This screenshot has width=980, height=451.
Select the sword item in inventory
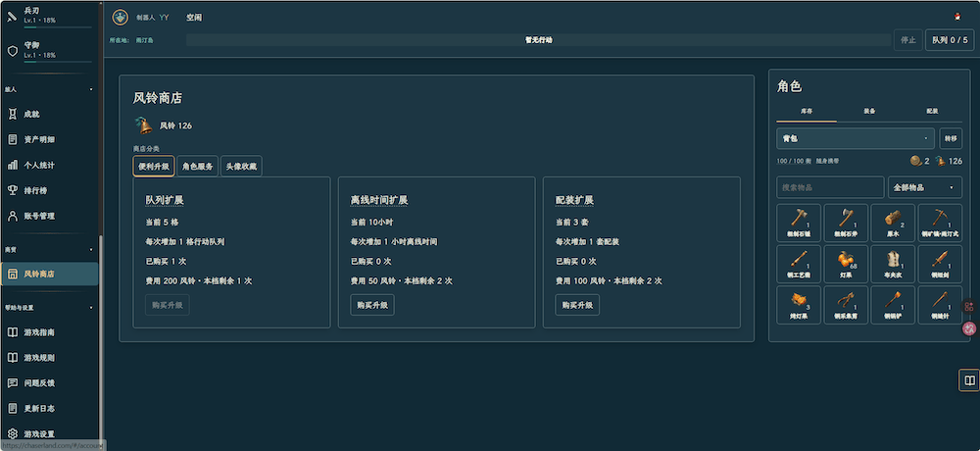click(940, 264)
